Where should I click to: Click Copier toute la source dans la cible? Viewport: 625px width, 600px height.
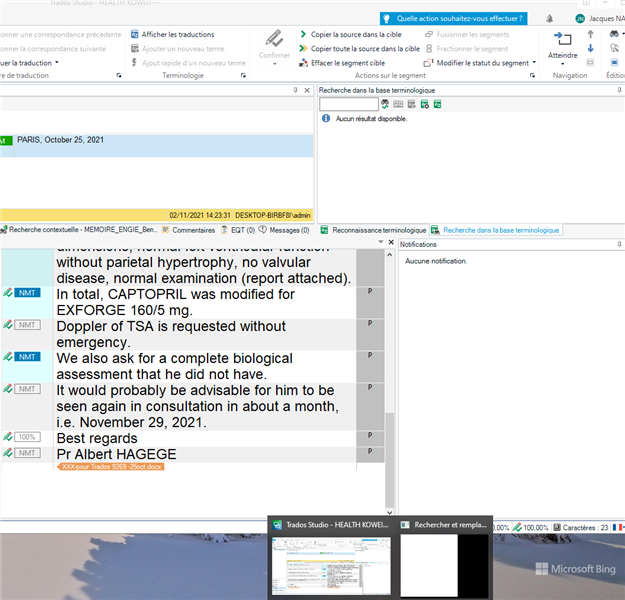click(359, 49)
